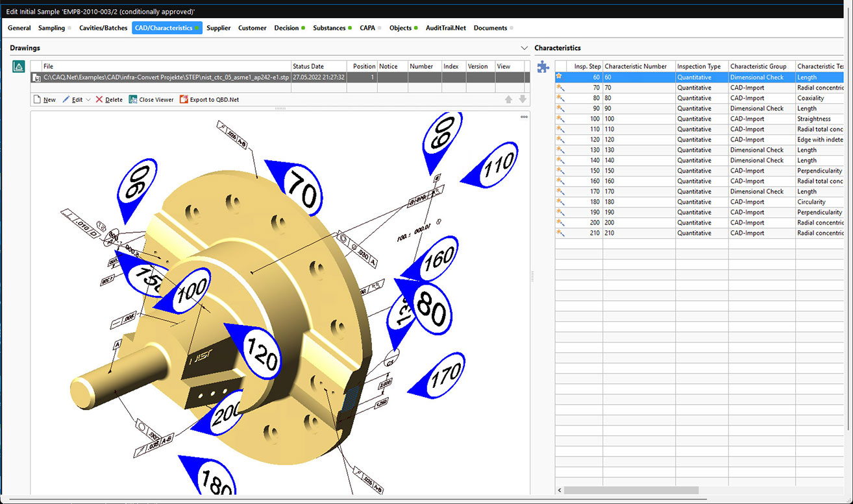Go to the AuditTrail.Net tab
The image size is (853, 504).
tap(445, 28)
